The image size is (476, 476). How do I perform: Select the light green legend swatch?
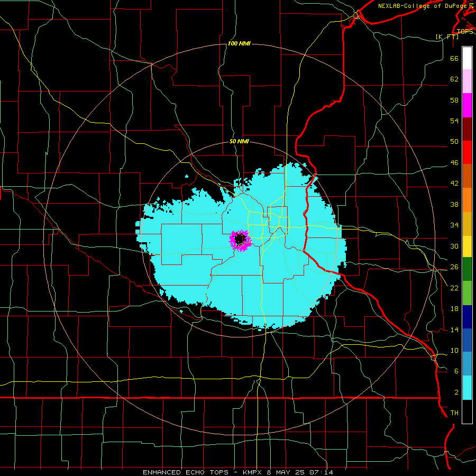pyautogui.click(x=467, y=293)
